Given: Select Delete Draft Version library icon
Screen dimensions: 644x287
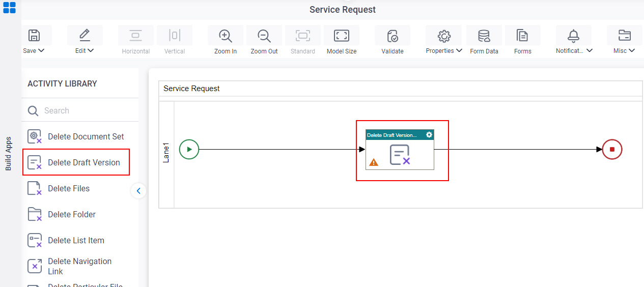Looking at the screenshot, I should click(35, 162).
